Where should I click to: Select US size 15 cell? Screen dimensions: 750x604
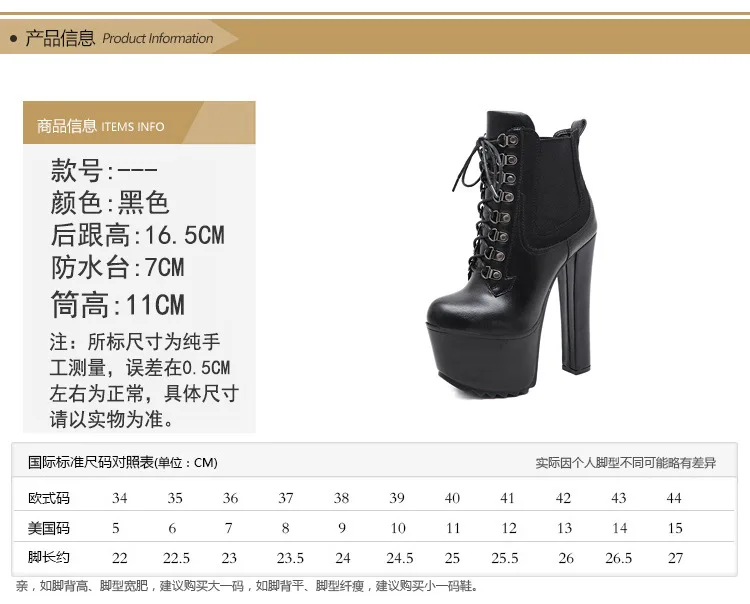tap(675, 528)
